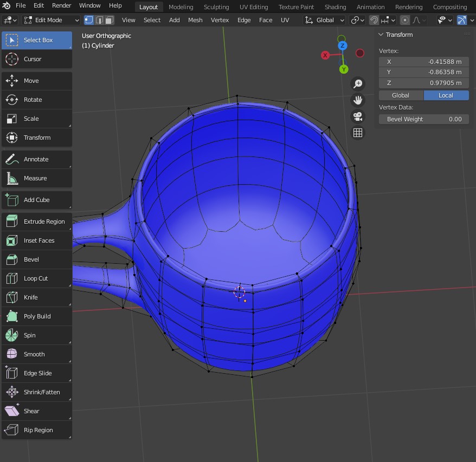This screenshot has width=476, height=462.
Task: Click the vertex X coordinate field
Action: click(x=424, y=62)
